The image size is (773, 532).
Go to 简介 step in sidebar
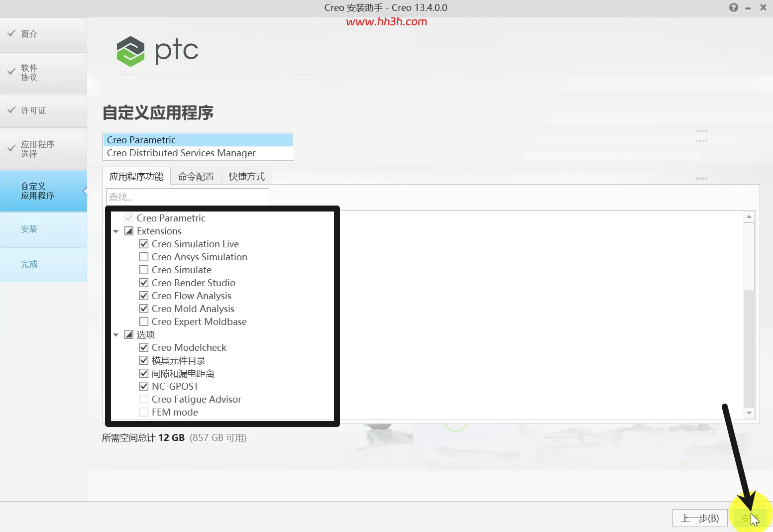tap(43, 34)
